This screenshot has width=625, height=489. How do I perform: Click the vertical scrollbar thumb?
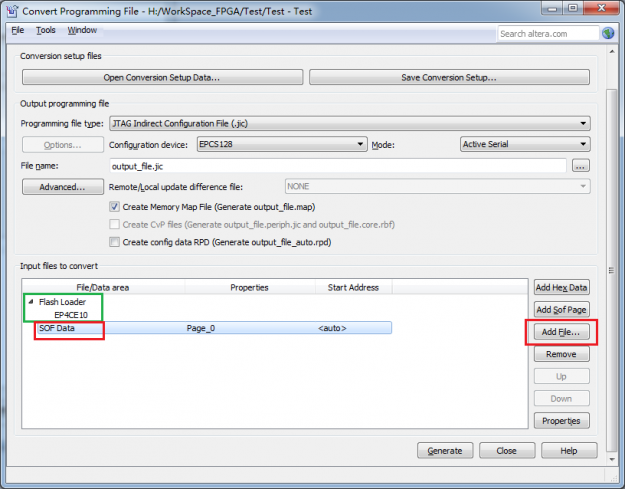pos(611,270)
